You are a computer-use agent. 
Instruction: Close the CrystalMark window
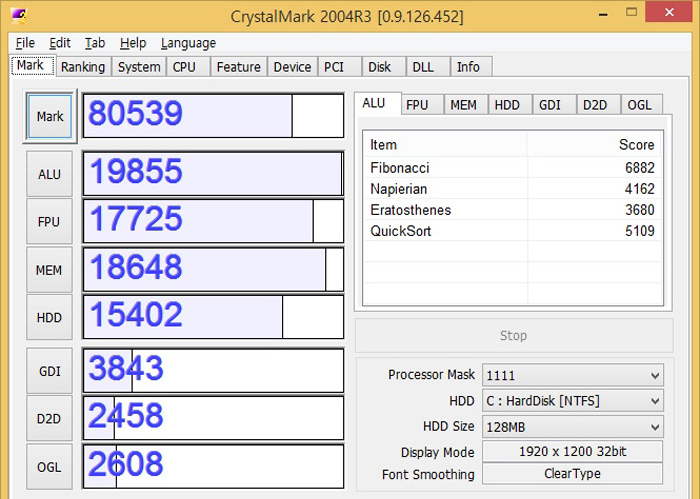tap(669, 12)
